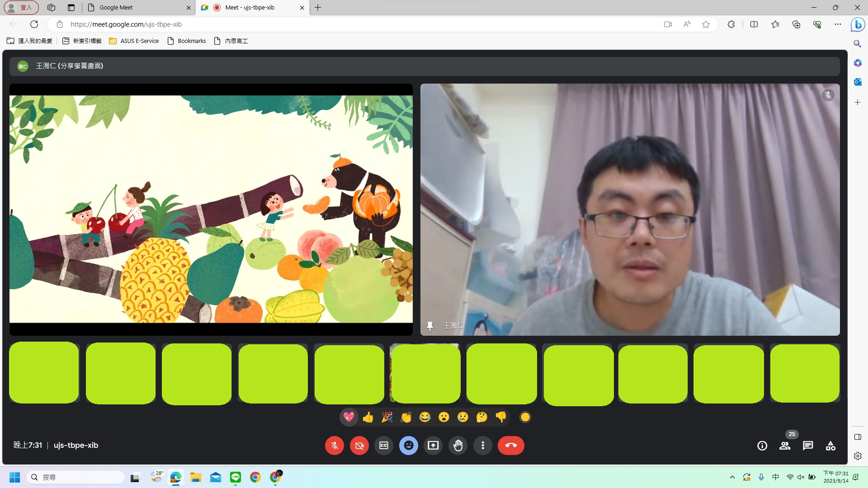Open a new browser tab
The height and width of the screenshot is (488, 868).
[318, 8]
